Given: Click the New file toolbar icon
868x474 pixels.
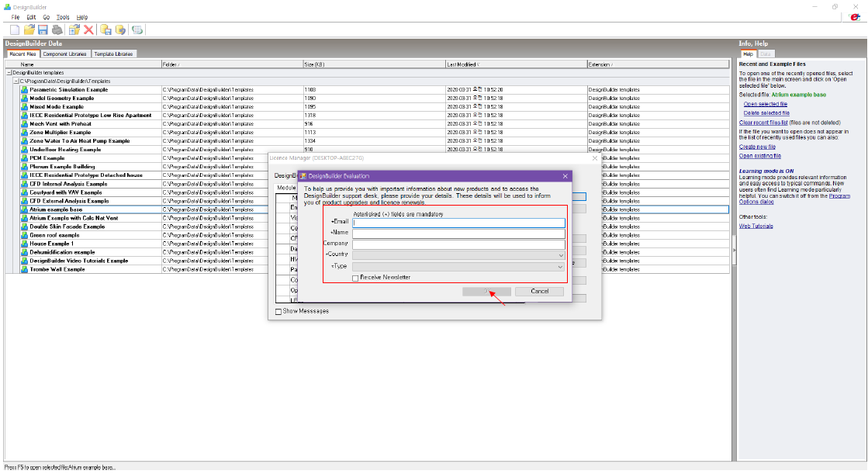Looking at the screenshot, I should (15, 30).
